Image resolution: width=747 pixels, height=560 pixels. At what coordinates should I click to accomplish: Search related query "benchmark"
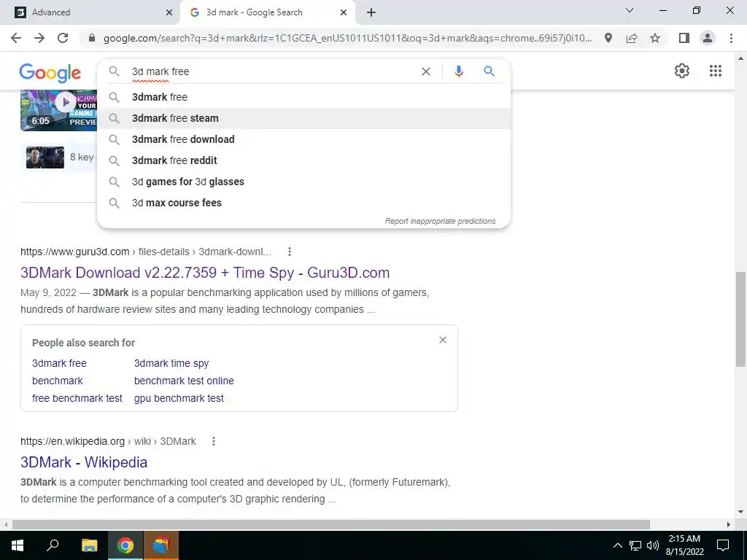pos(57,381)
